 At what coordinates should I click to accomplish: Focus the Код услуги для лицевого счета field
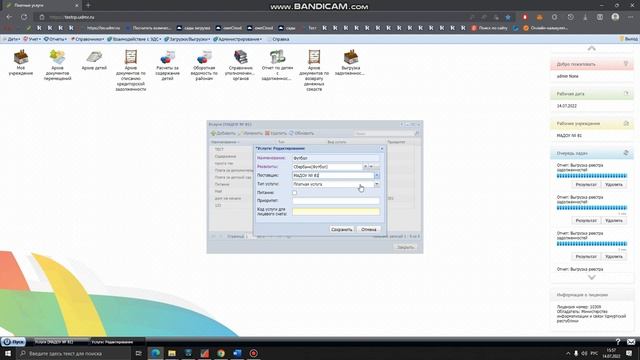tap(336, 211)
